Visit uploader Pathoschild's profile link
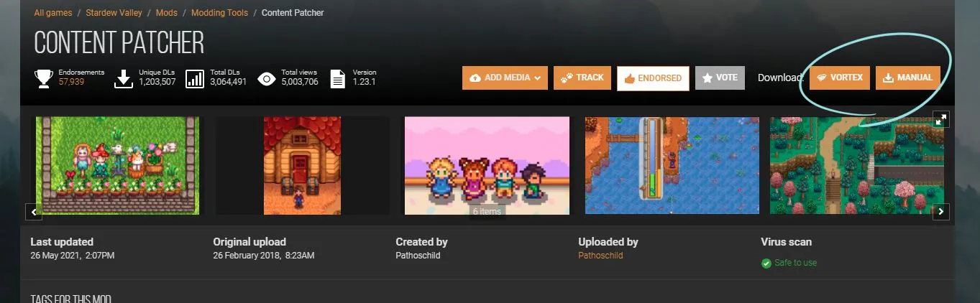This screenshot has width=980, height=303. point(600,256)
